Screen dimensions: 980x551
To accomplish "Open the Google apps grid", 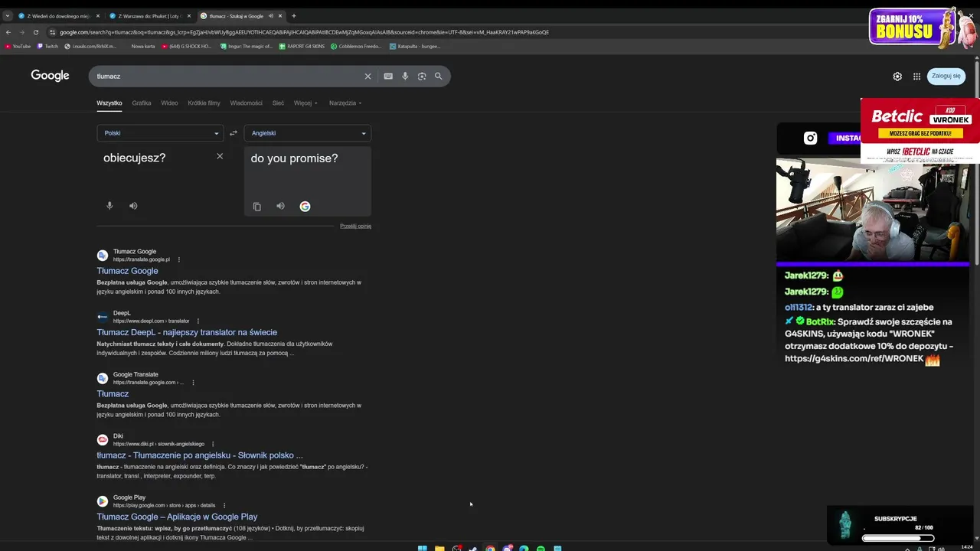I will coord(916,77).
